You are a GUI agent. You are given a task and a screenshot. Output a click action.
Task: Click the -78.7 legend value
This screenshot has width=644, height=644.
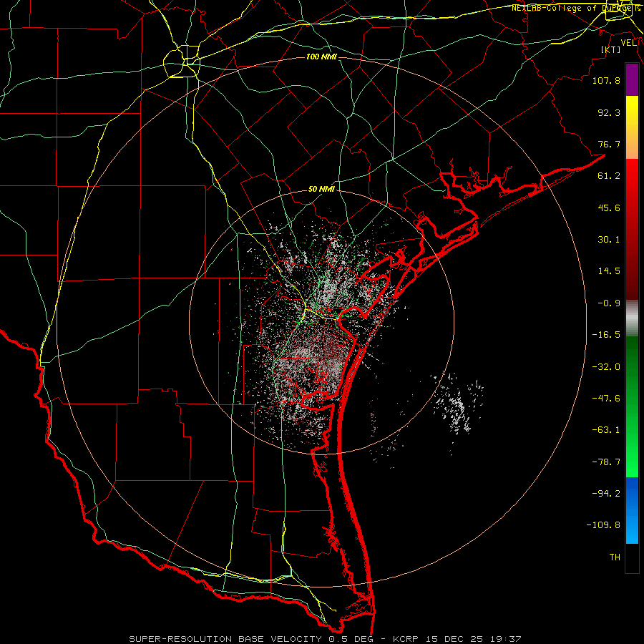coord(606,462)
